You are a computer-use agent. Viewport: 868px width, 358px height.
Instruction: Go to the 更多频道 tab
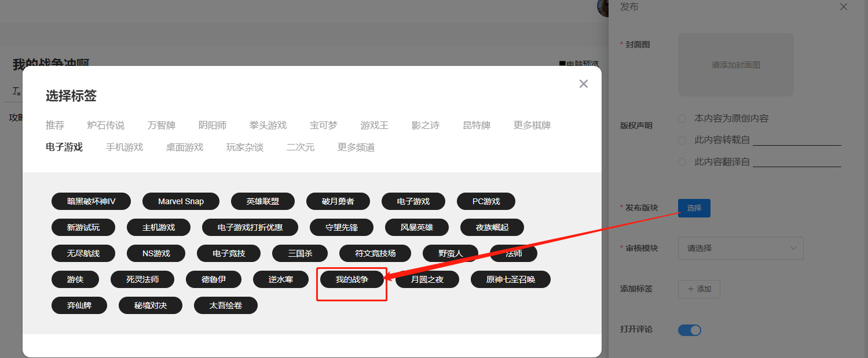(x=356, y=147)
